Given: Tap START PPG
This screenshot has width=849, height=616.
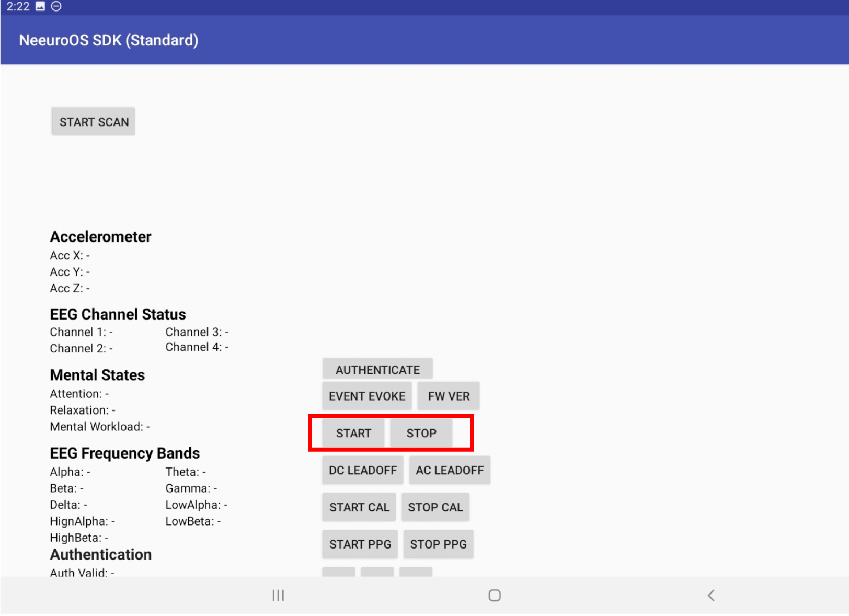Looking at the screenshot, I should click(x=360, y=544).
